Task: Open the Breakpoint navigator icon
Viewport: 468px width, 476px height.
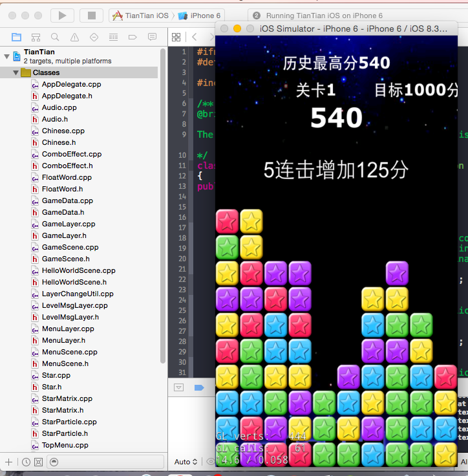Action: [133, 37]
